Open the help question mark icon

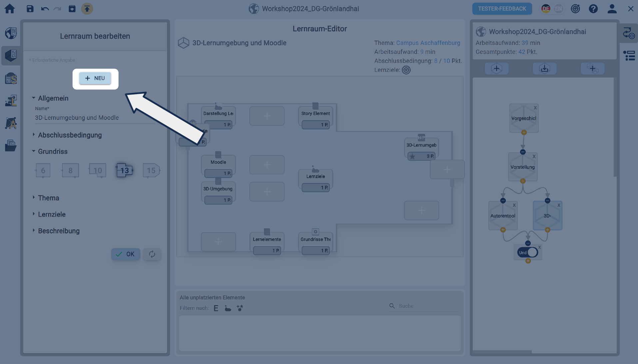(x=593, y=9)
